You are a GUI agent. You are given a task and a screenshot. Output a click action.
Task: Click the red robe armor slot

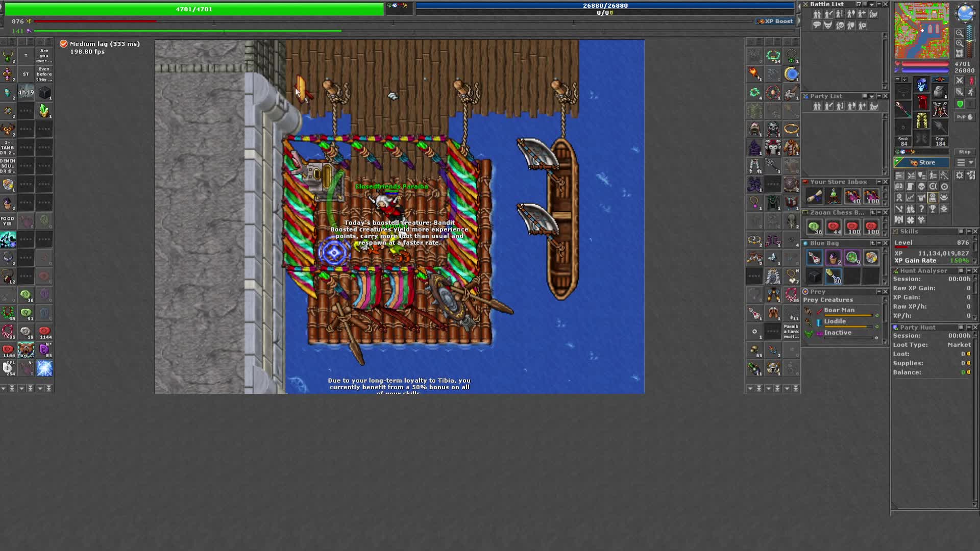[x=922, y=103]
